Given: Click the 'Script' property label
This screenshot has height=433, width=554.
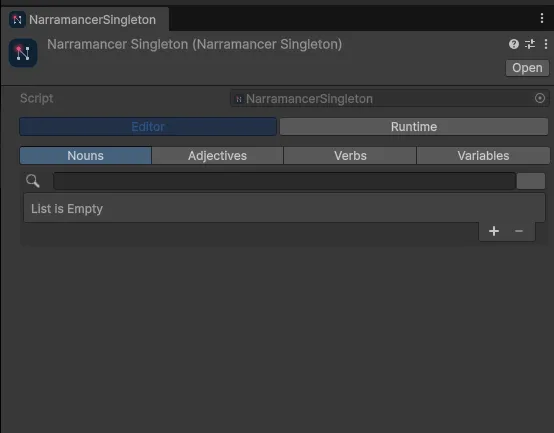Looking at the screenshot, I should pyautogui.click(x=36, y=98).
